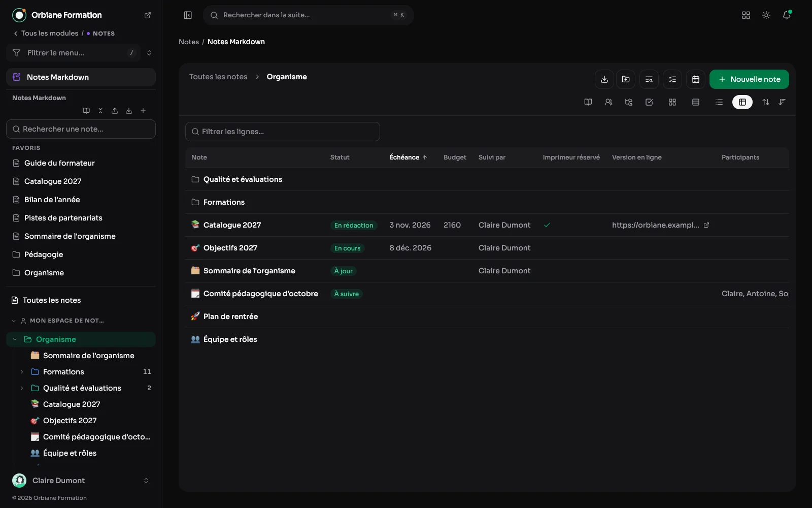Expand the Formations folder in the sidebar tree
Screen dimensions: 812x508
(22, 372)
